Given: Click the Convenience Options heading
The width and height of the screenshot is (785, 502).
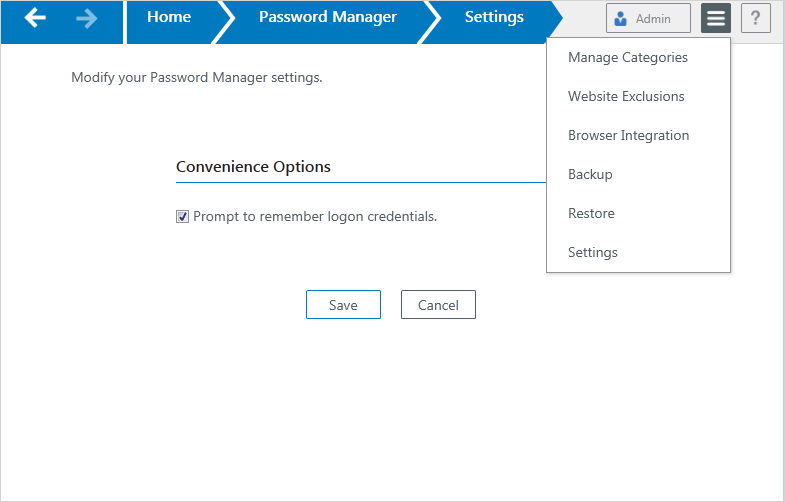Looking at the screenshot, I should [x=253, y=167].
